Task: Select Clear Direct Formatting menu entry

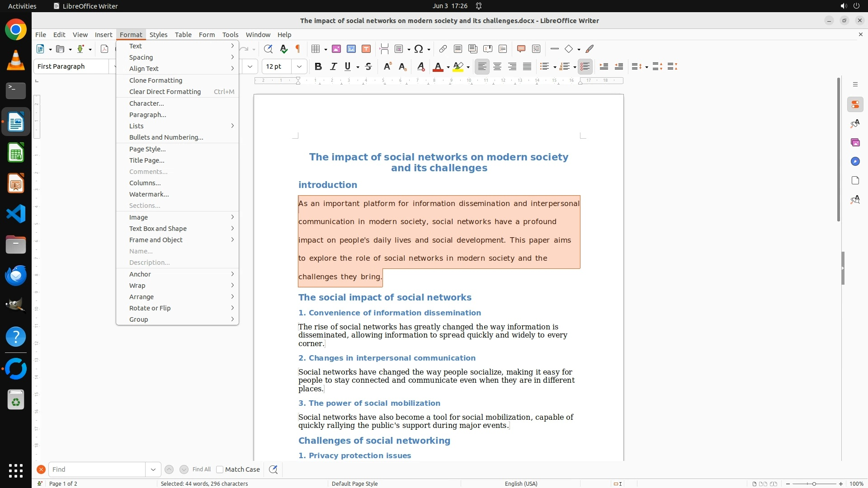Action: click(x=165, y=92)
